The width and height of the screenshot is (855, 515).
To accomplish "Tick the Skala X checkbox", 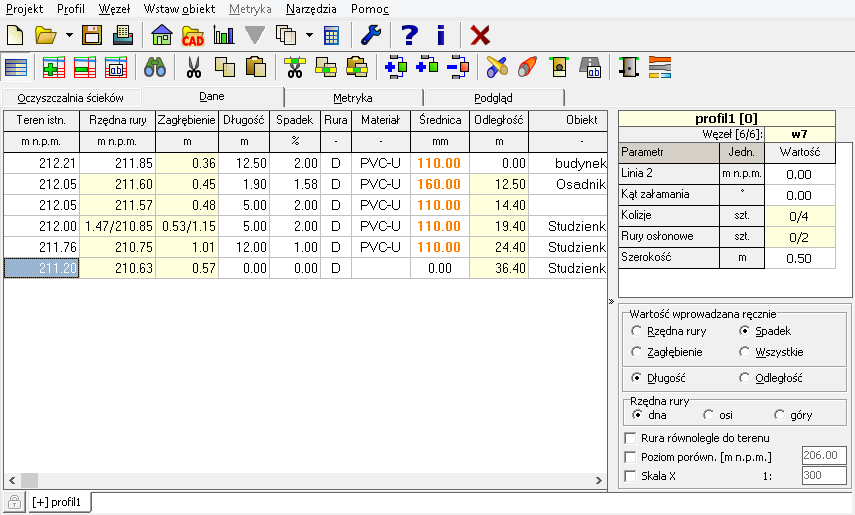I will tap(630, 476).
